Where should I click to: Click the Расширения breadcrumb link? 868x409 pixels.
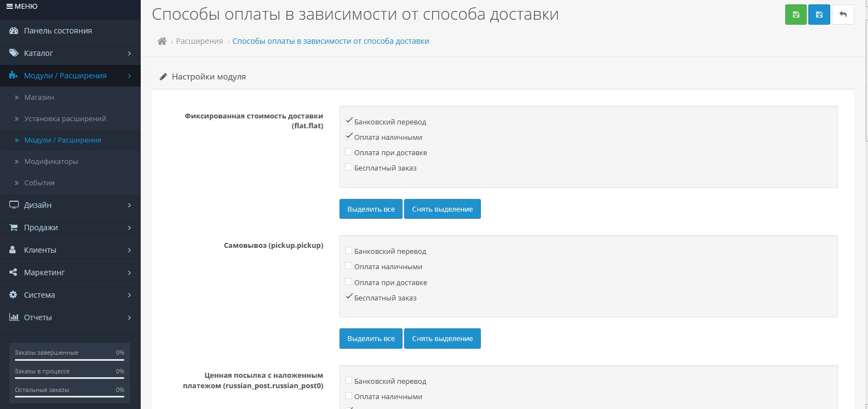(x=199, y=41)
